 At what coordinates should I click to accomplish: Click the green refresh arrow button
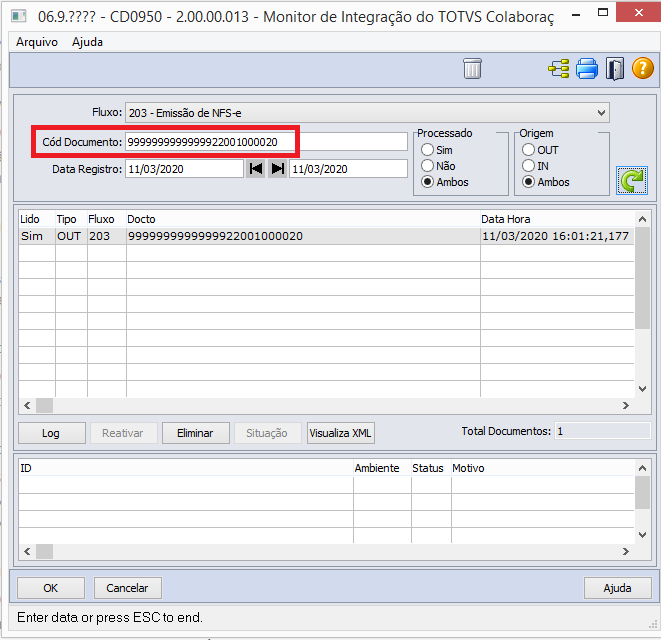pyautogui.click(x=631, y=180)
